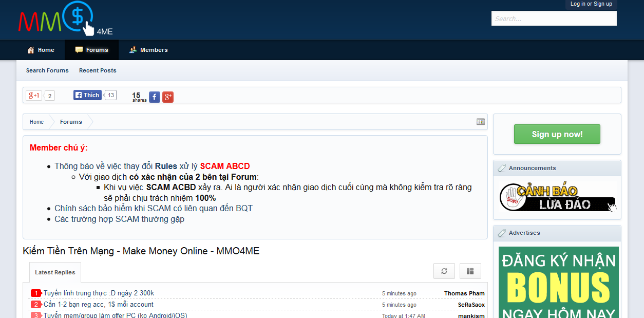Click the Forums breadcrumb link
The height and width of the screenshot is (318, 644).
coord(71,122)
